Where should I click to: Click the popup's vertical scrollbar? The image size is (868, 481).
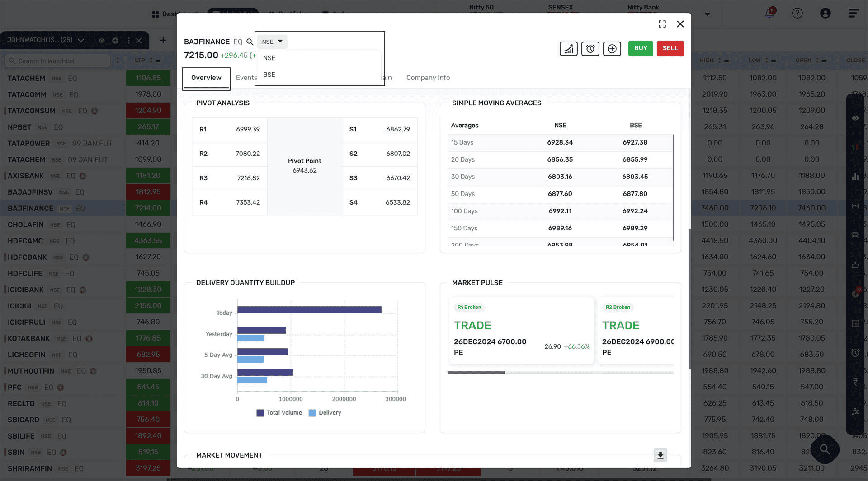(689, 299)
